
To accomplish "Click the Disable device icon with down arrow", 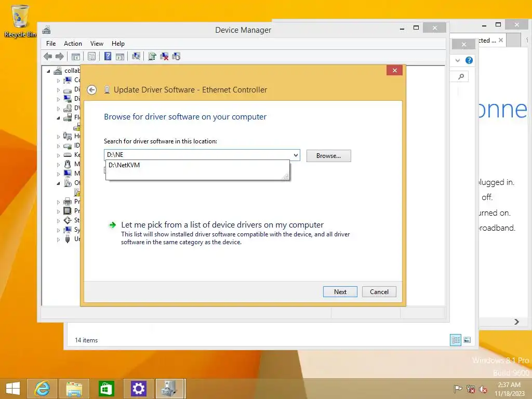I will [176, 56].
